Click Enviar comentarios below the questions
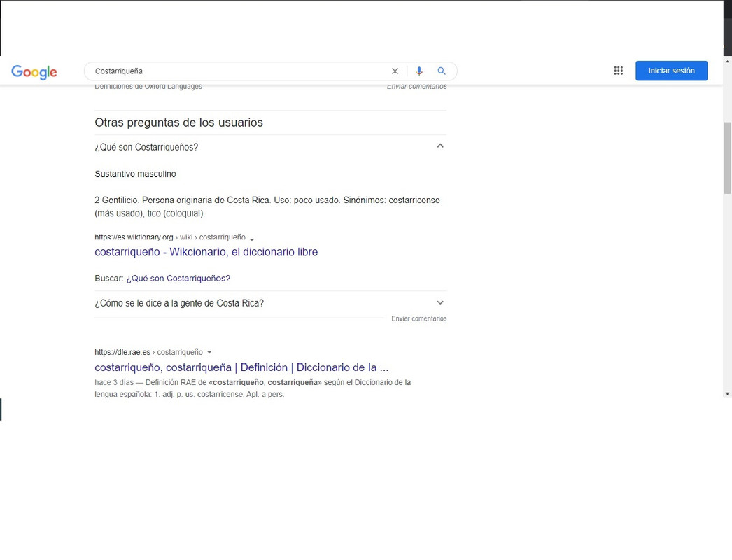Image resolution: width=732 pixels, height=560 pixels. click(418, 318)
